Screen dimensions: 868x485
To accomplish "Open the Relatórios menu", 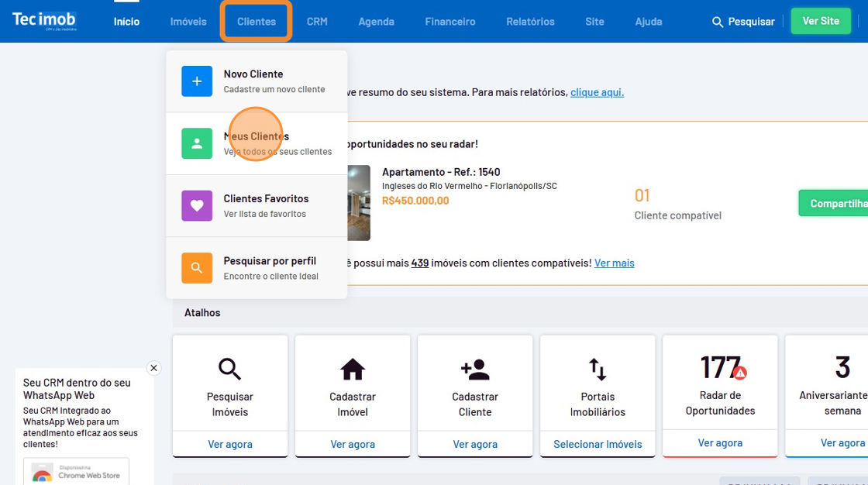I will 530,22.
